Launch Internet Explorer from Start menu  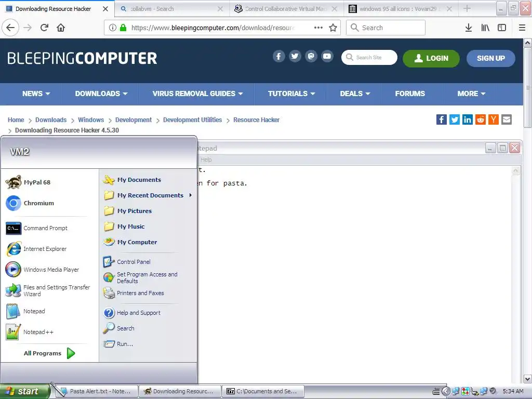tap(37, 249)
